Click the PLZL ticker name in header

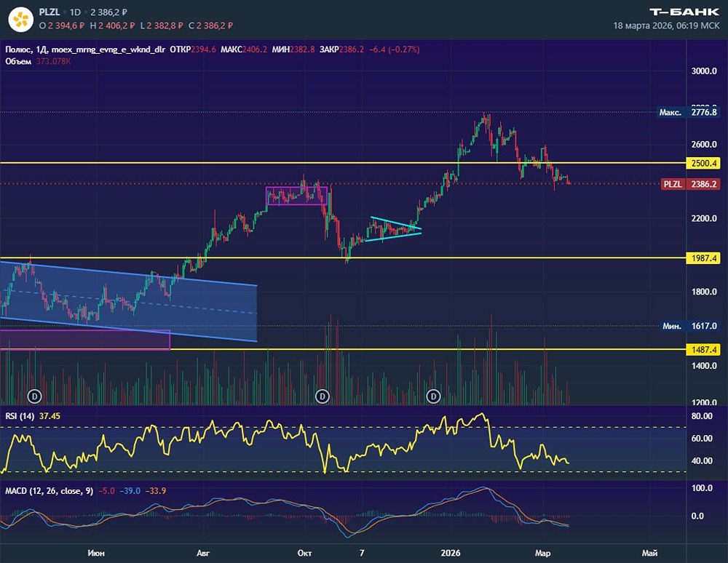pyautogui.click(x=50, y=12)
